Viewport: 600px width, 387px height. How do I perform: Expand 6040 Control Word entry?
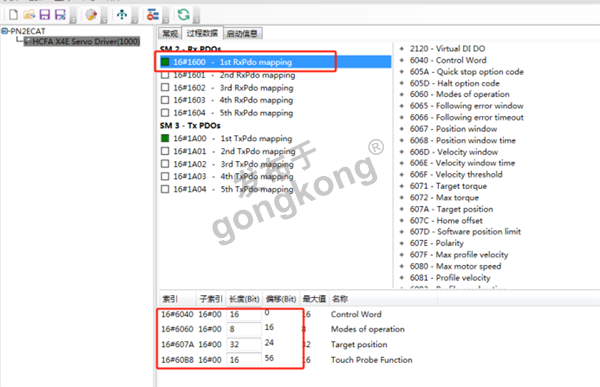(x=402, y=60)
